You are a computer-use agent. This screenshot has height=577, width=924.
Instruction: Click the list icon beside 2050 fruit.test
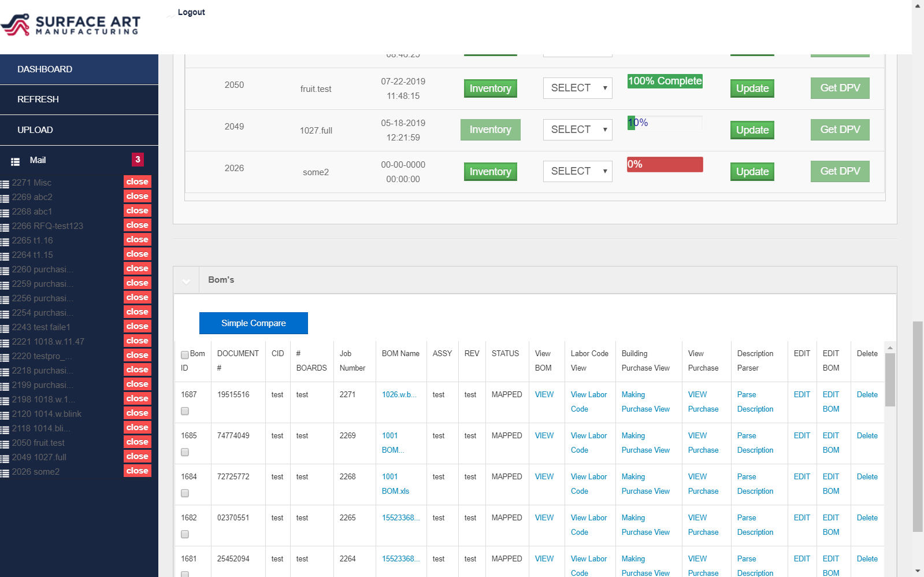(5, 444)
